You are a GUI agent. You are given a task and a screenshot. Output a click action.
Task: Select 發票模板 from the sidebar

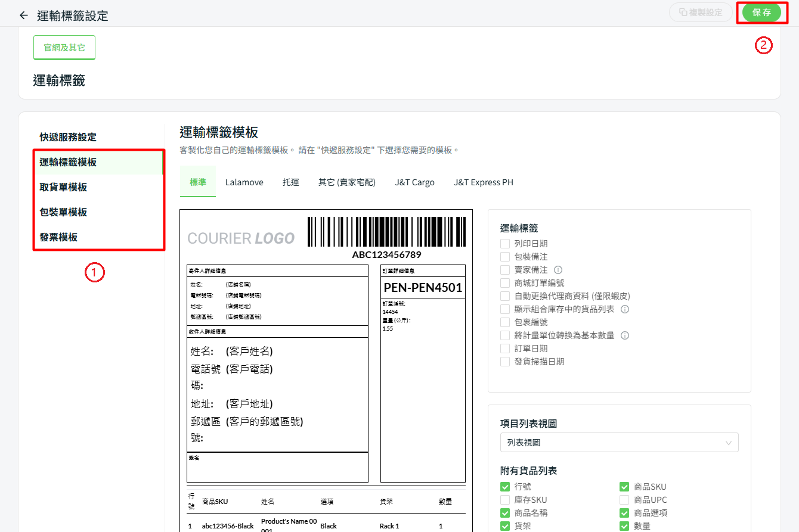(x=58, y=237)
